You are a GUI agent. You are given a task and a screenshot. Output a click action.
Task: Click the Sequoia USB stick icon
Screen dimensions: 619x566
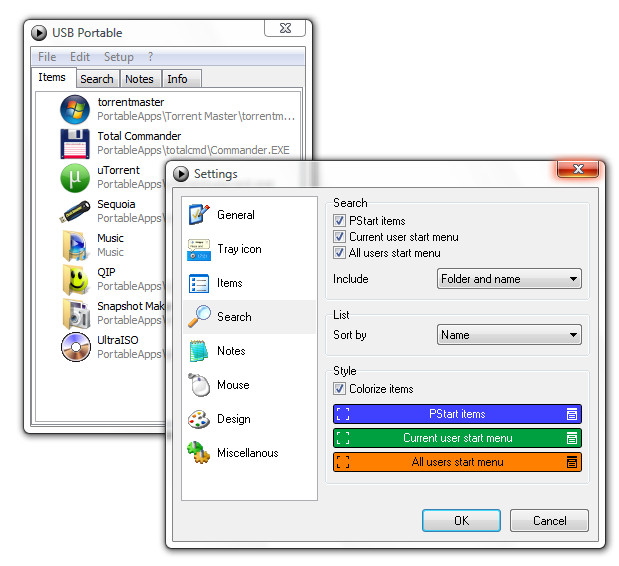pyautogui.click(x=75, y=212)
